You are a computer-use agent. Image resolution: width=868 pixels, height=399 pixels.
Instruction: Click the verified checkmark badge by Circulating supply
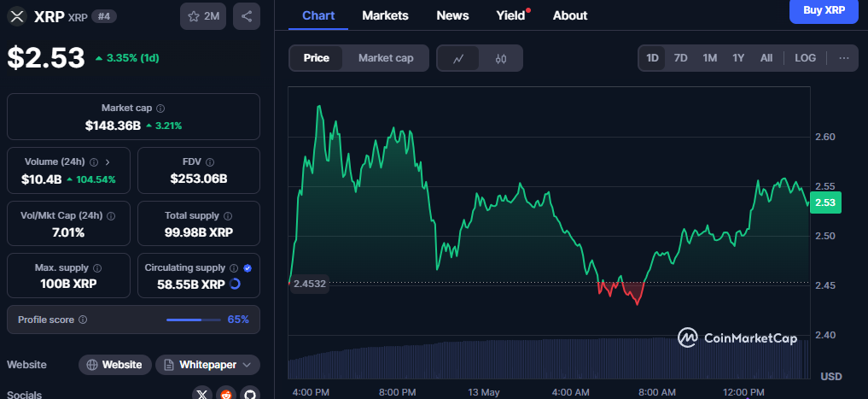click(248, 268)
